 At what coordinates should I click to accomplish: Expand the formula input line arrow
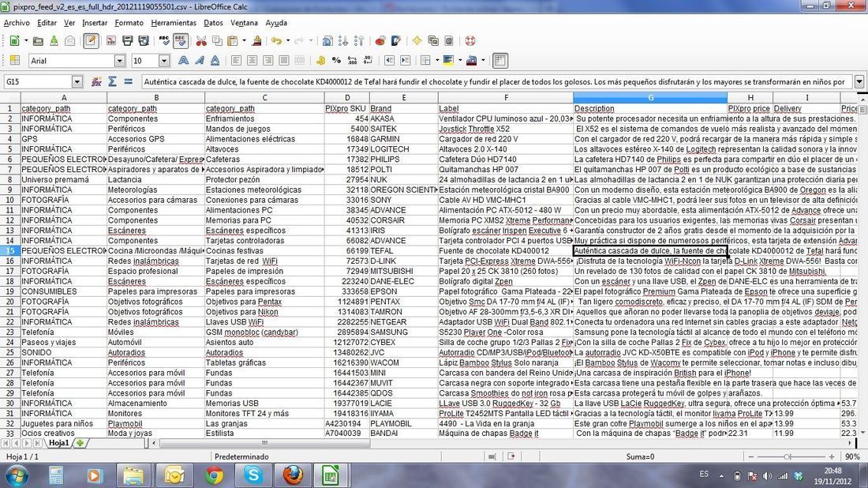pyautogui.click(x=859, y=82)
